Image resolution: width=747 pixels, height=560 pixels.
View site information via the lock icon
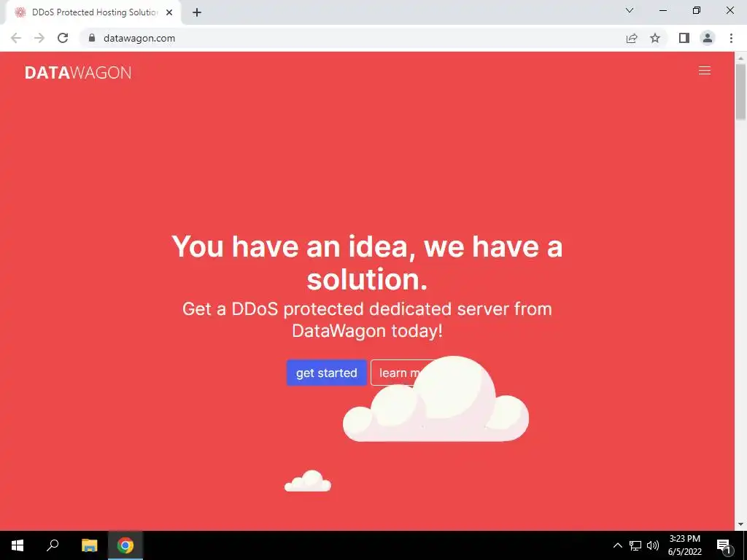point(92,38)
